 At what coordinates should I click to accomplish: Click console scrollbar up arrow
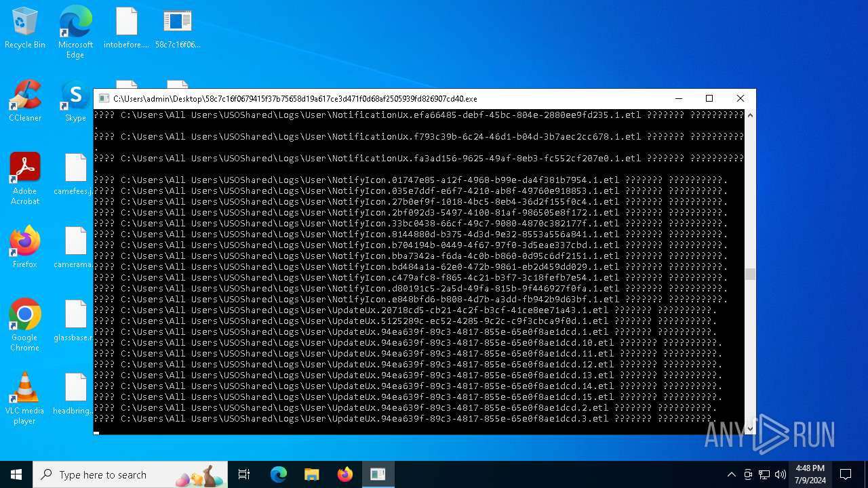(750, 115)
